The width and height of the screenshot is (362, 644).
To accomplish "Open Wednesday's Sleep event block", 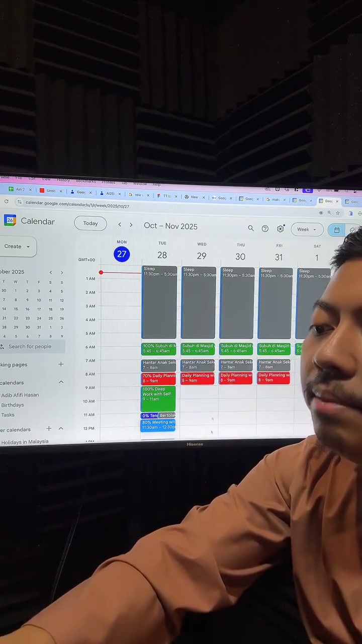I will (198, 303).
